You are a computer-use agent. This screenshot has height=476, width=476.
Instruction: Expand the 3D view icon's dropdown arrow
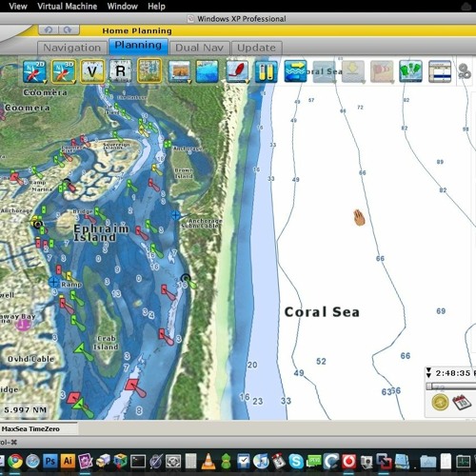point(74,82)
